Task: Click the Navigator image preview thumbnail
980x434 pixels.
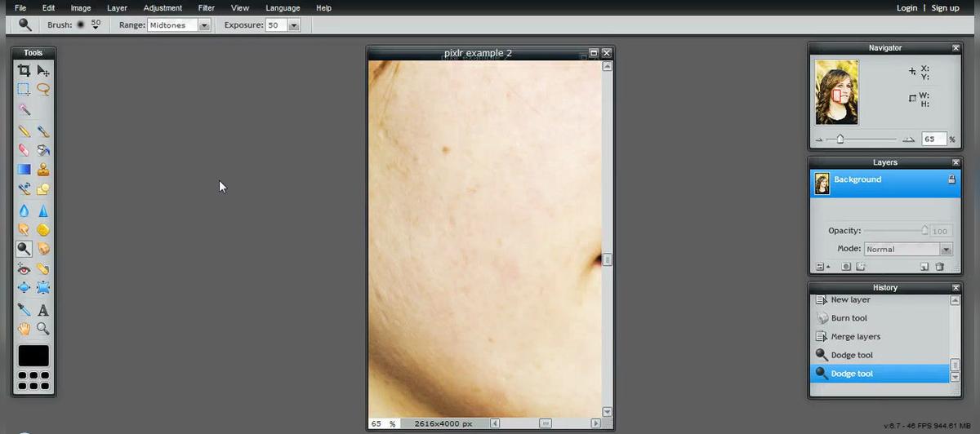Action: pos(836,92)
